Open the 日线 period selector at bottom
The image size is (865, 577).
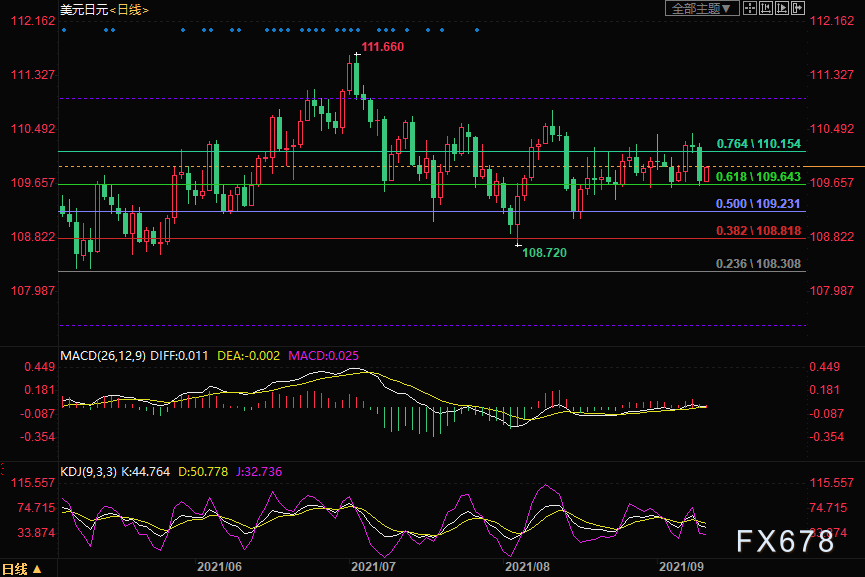22,569
